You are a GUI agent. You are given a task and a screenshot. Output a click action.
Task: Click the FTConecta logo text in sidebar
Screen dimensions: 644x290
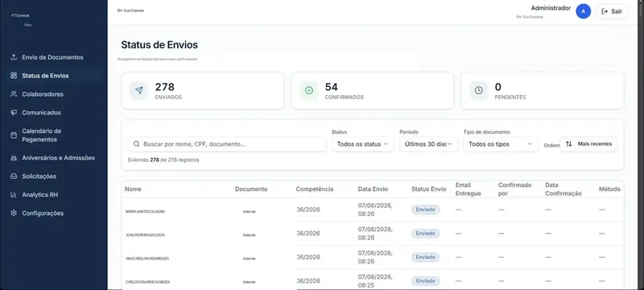(20, 15)
